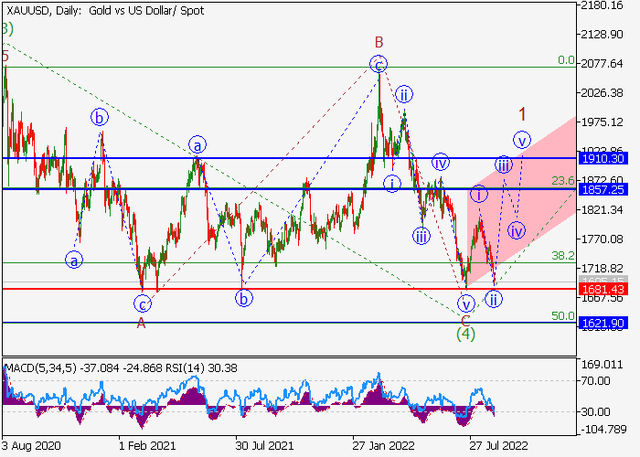The image size is (640, 457).
Task: Click the 1 Feb 2021 date label
Action: [147, 446]
